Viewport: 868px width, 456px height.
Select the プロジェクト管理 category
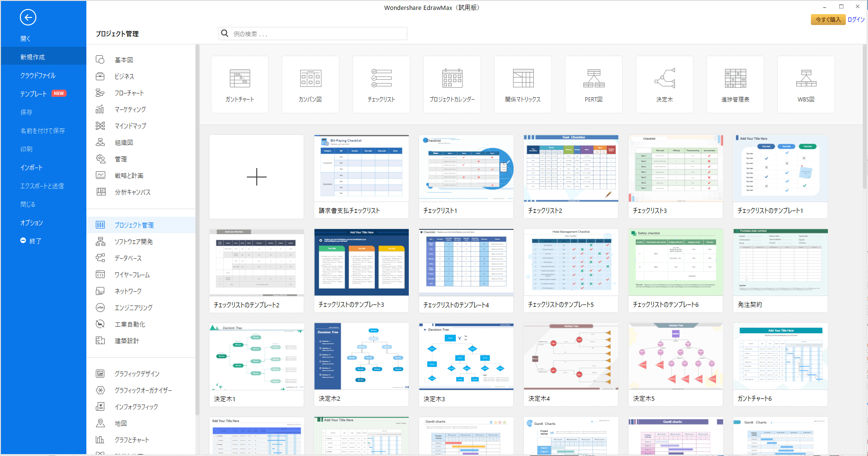click(x=141, y=225)
